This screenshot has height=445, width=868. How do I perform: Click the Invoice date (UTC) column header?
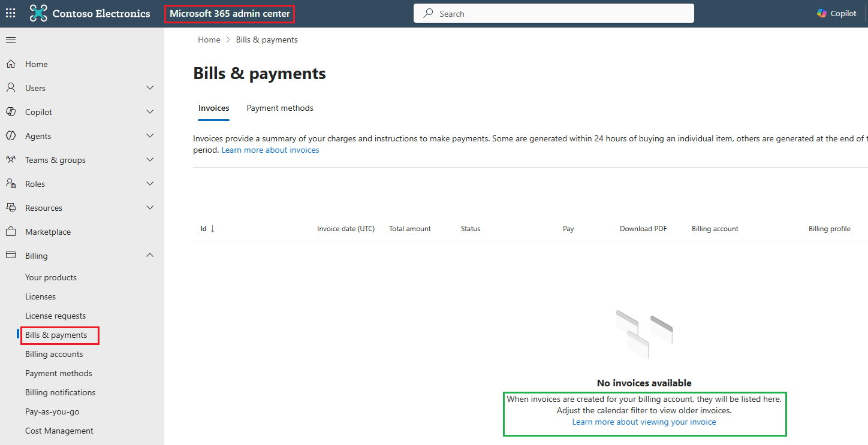pyautogui.click(x=346, y=229)
